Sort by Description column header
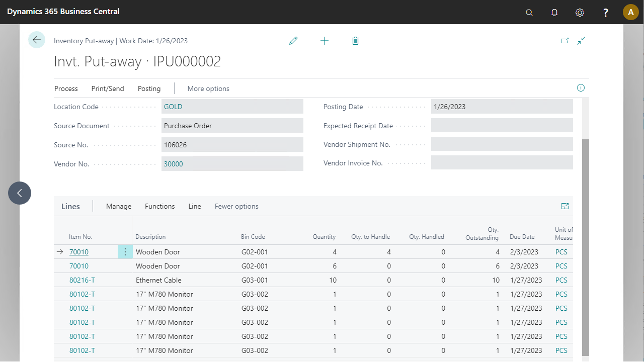 [150, 237]
